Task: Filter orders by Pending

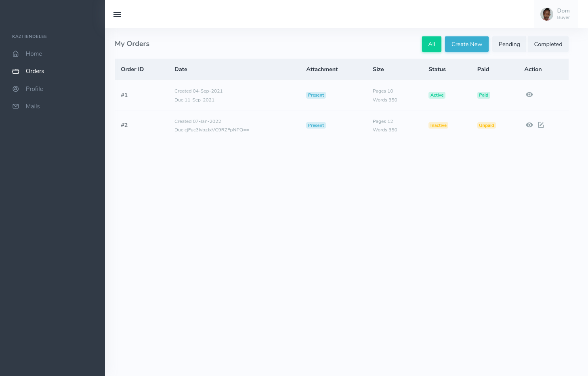Action: pos(509,44)
